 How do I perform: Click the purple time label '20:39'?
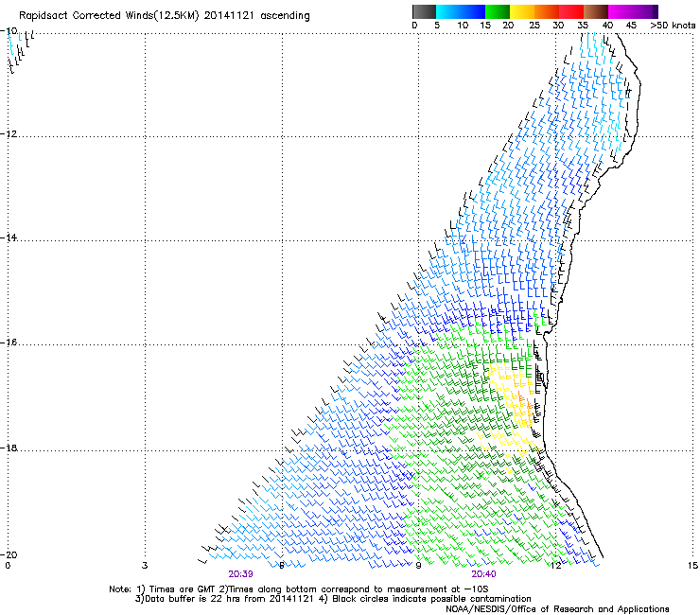coord(240,574)
